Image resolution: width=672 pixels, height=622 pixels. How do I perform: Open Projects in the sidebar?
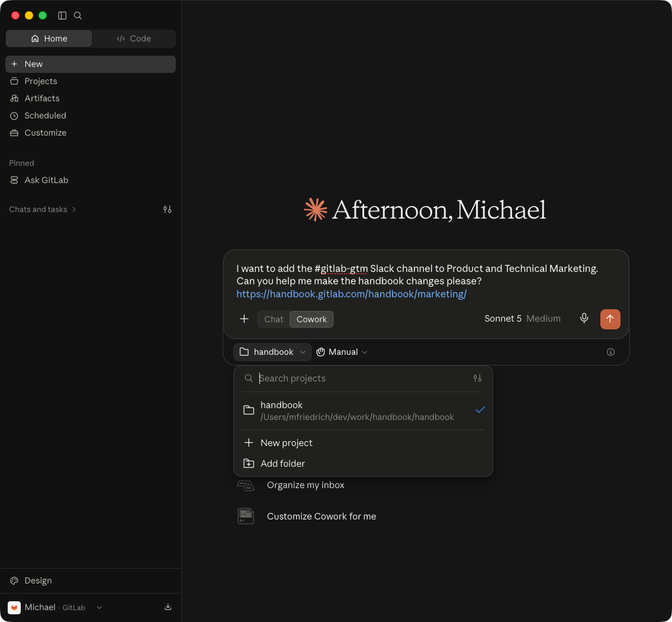pos(91,81)
